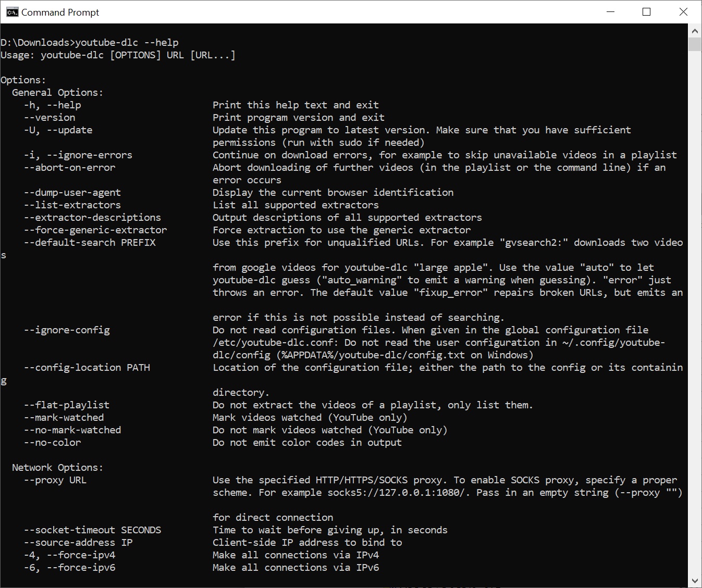702x588 pixels.
Task: Click the '--source-address IP' option text
Action: click(x=78, y=543)
